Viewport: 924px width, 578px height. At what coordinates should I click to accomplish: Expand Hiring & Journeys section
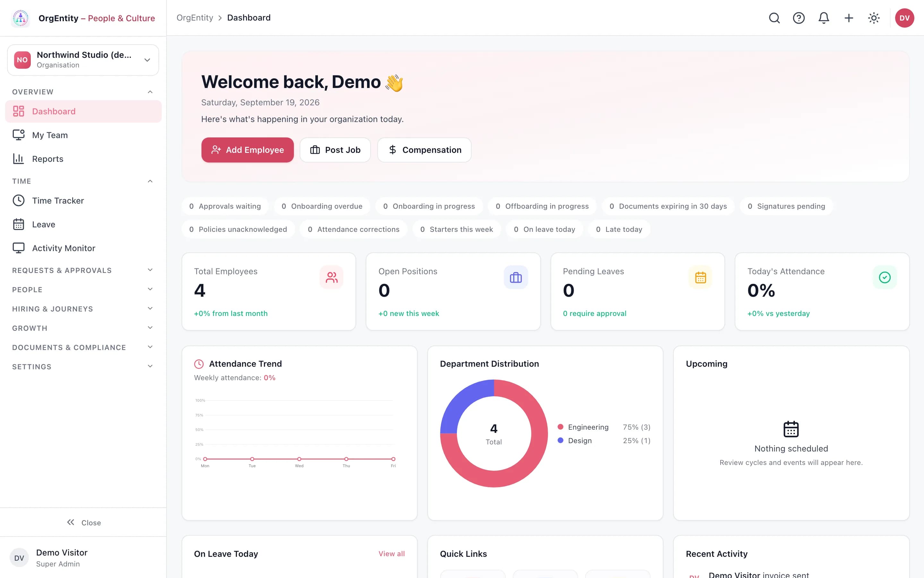tap(83, 309)
